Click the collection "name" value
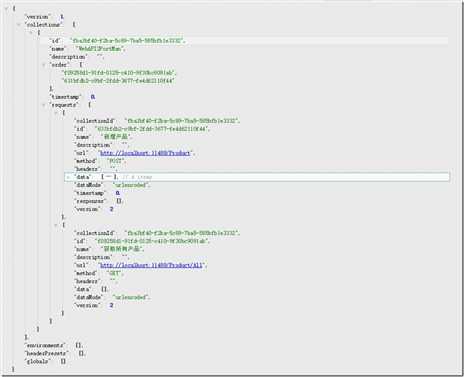This screenshot has height=377, width=464. tap(100, 49)
